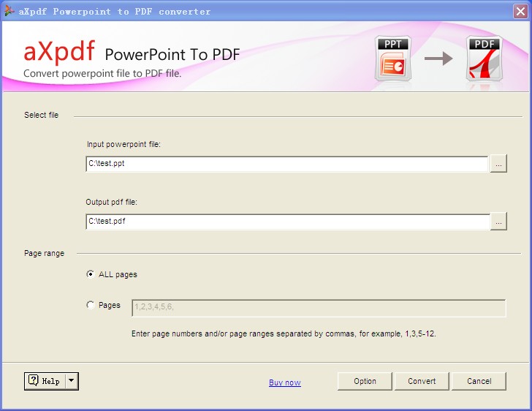532x411 pixels.
Task: Click the aXpdf logo text
Action: tap(59, 51)
